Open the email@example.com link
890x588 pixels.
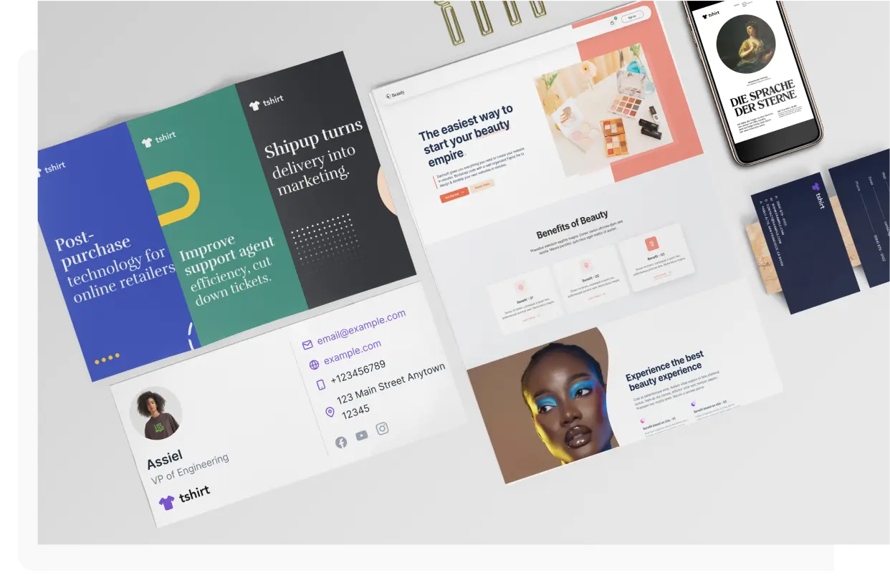[362, 327]
